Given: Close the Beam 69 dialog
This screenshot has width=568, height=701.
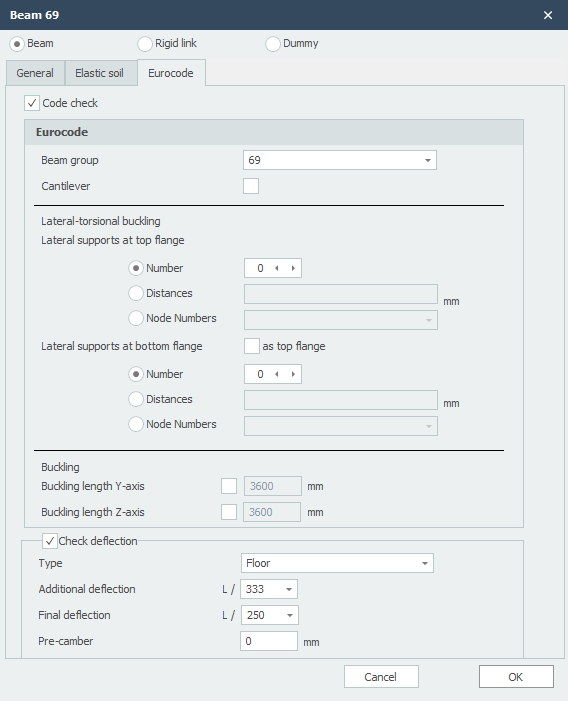Looking at the screenshot, I should (x=548, y=15).
